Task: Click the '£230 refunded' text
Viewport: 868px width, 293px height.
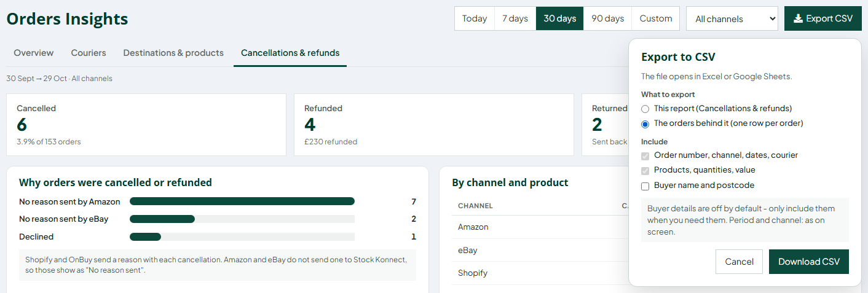Action: pos(331,142)
